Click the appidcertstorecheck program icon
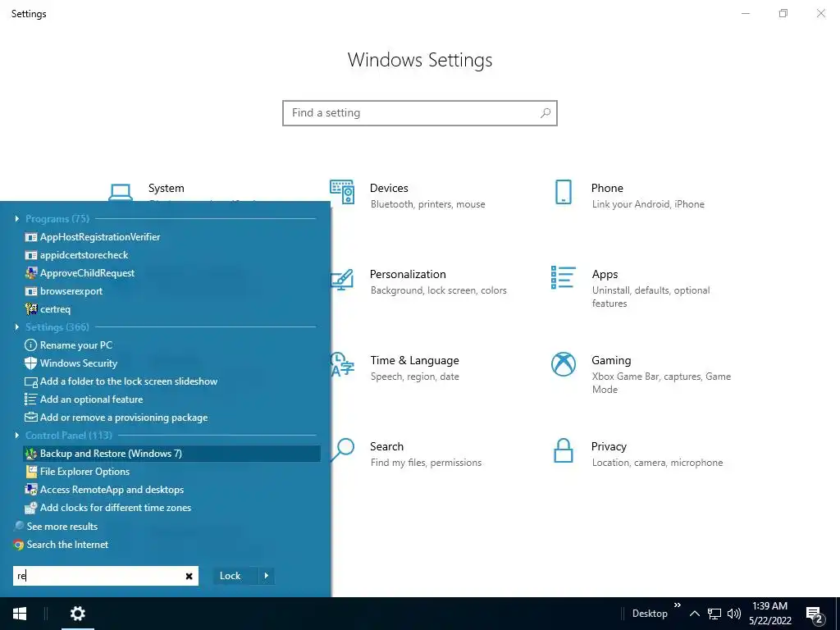840x630 pixels. click(31, 255)
